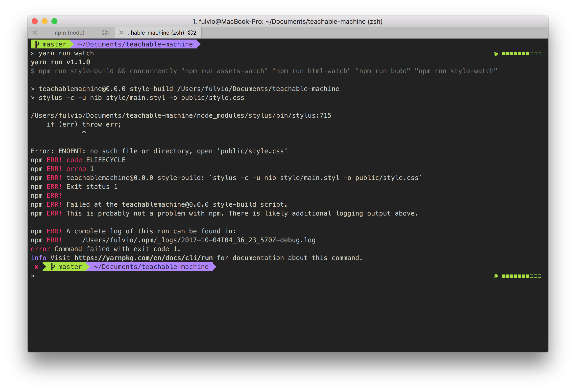This screenshot has width=576, height=392.
Task: Click the 'yarn run watch' command text
Action: (x=66, y=53)
